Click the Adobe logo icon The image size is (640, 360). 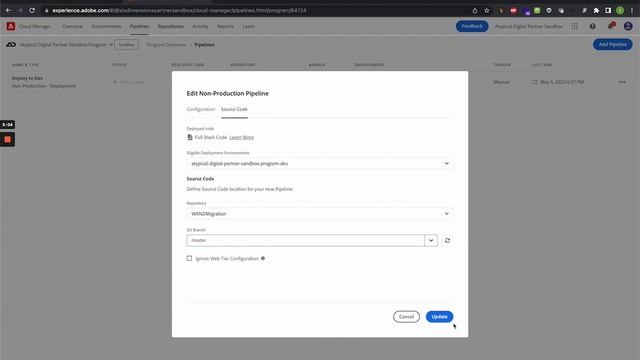point(11,26)
